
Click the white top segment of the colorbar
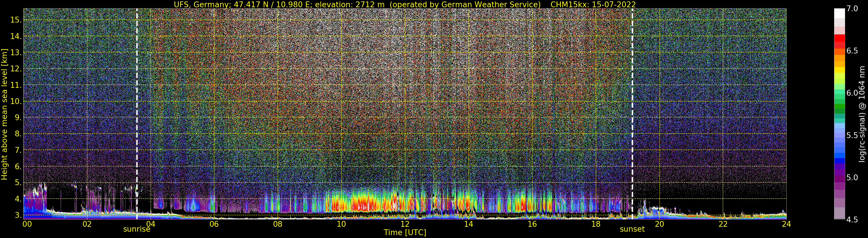[839, 13]
